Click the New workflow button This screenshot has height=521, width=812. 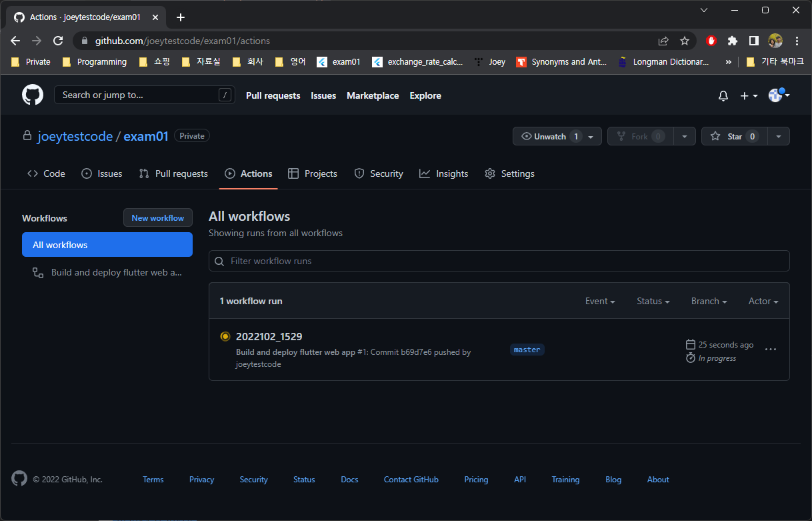coord(158,217)
